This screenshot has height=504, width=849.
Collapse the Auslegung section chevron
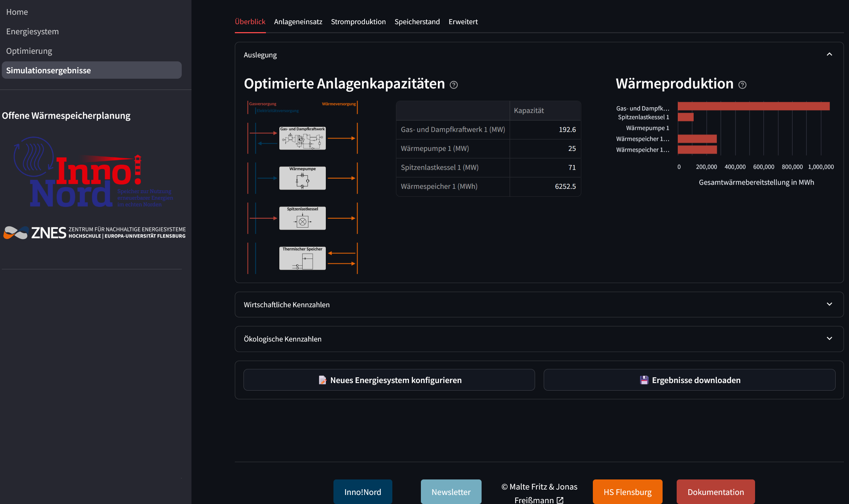(829, 55)
